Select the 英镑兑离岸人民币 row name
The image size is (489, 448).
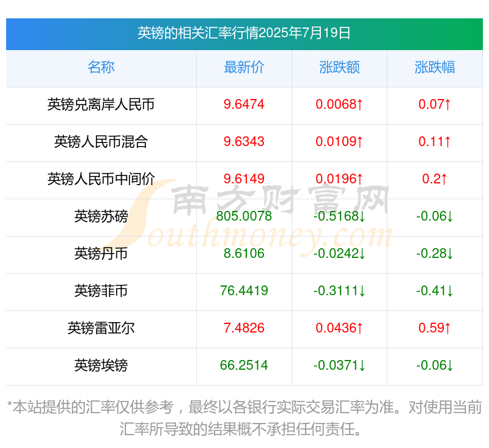click(x=101, y=105)
